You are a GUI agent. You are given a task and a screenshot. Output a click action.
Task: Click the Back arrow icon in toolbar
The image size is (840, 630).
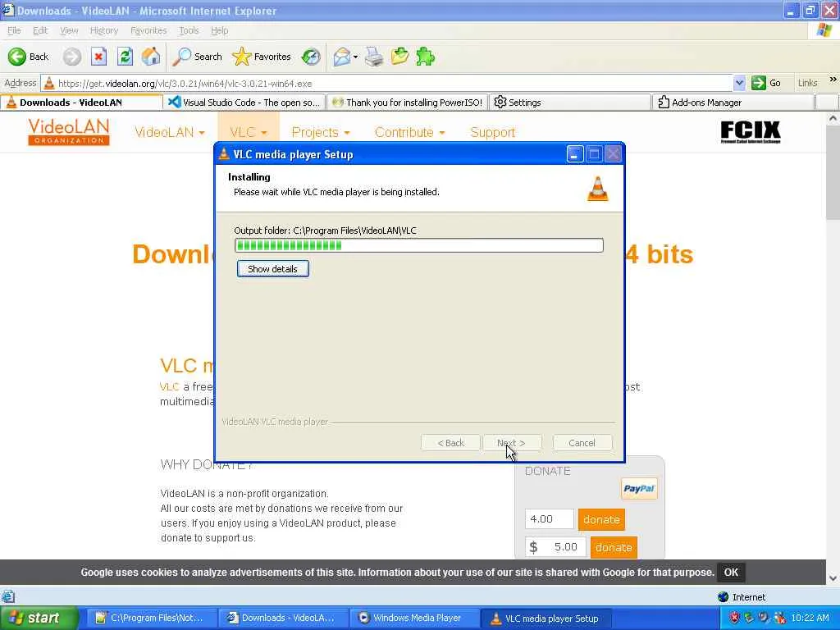pyautogui.click(x=16, y=57)
